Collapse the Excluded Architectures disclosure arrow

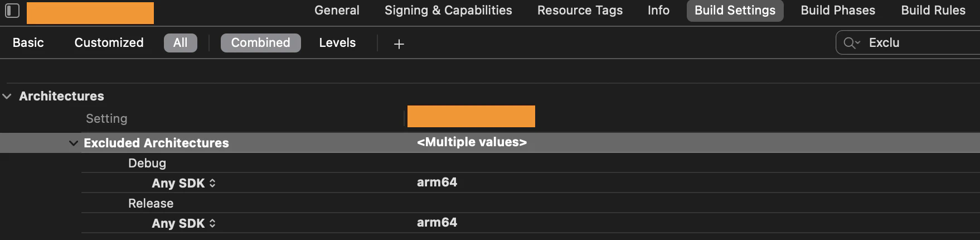click(73, 143)
